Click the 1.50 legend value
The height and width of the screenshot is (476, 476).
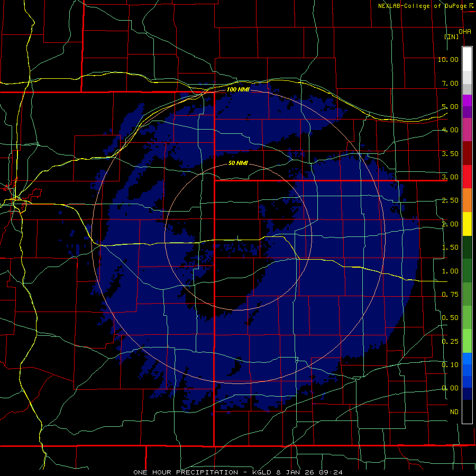click(x=450, y=248)
